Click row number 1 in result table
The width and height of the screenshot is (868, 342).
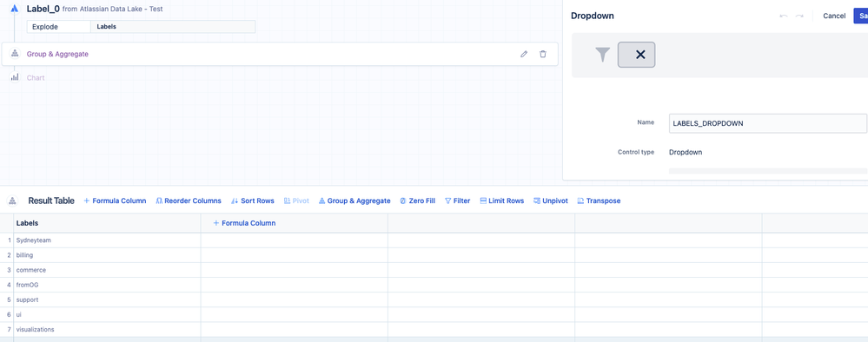[x=10, y=240]
